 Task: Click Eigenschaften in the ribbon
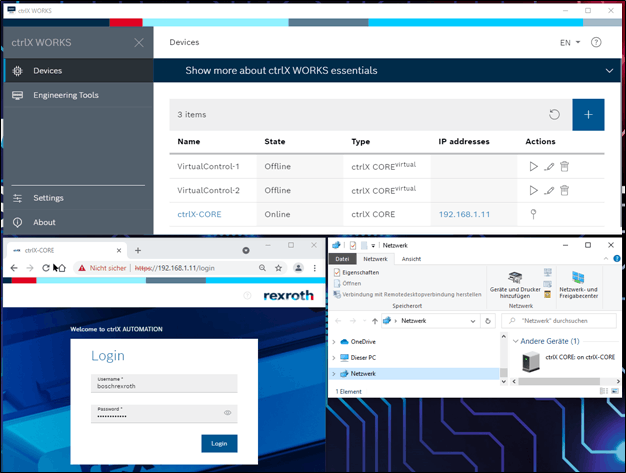[x=357, y=272]
